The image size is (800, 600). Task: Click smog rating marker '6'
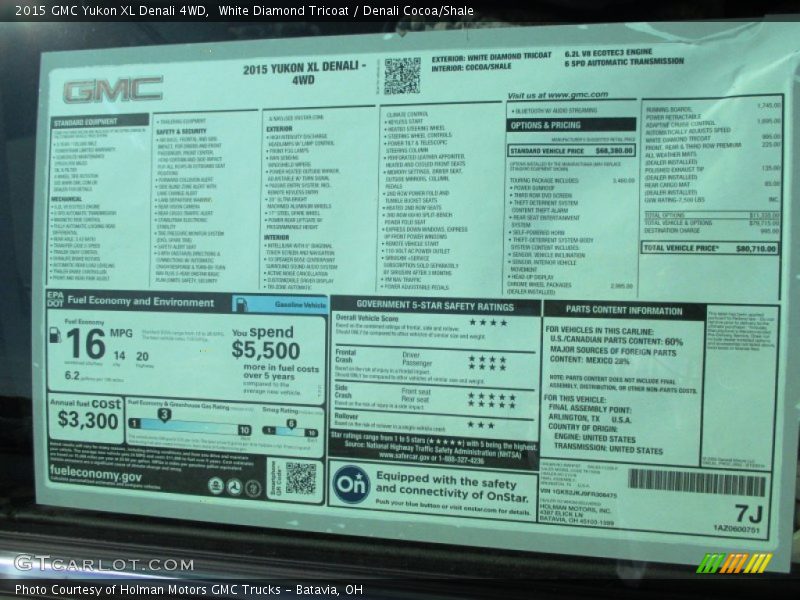291,423
